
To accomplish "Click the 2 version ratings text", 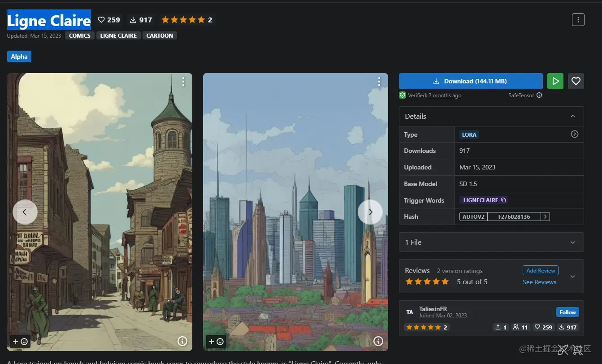I will [460, 271].
